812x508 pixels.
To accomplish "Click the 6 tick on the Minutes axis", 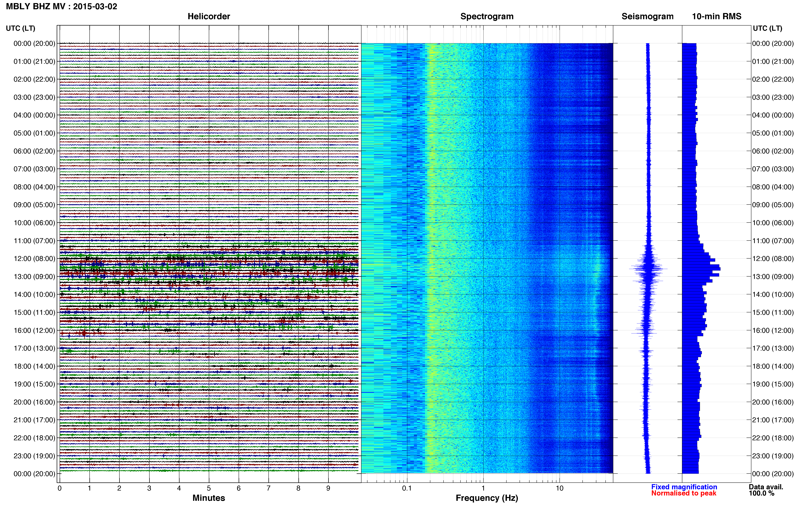I will [239, 488].
